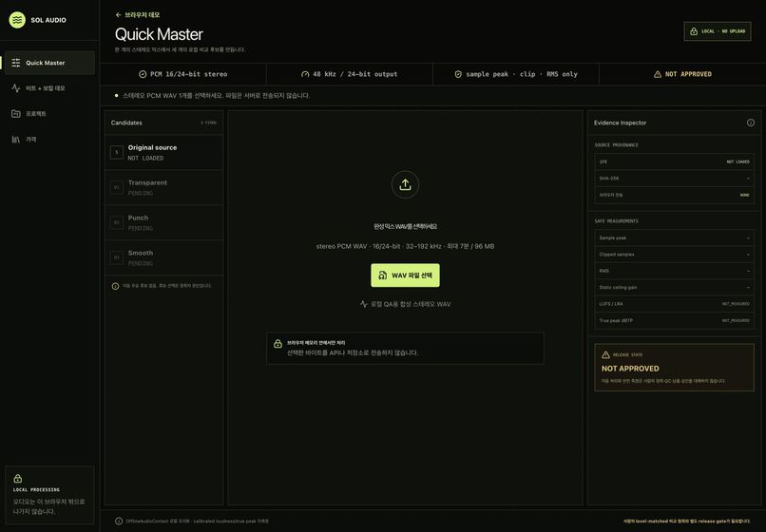Click the warning icon in the NOT APPROVED strip
Image resolution: width=766 pixels, height=532 pixels.
click(x=658, y=74)
